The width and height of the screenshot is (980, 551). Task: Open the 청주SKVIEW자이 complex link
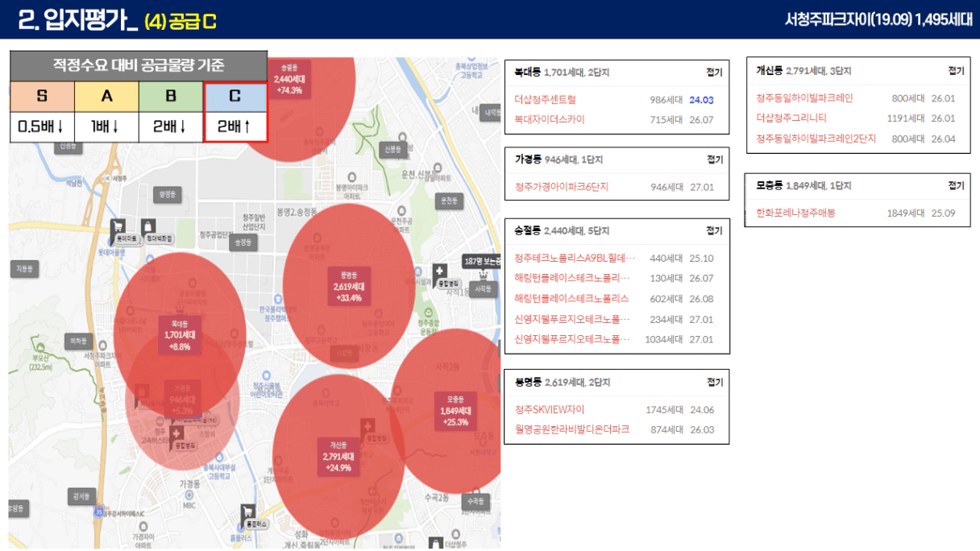[x=550, y=409]
